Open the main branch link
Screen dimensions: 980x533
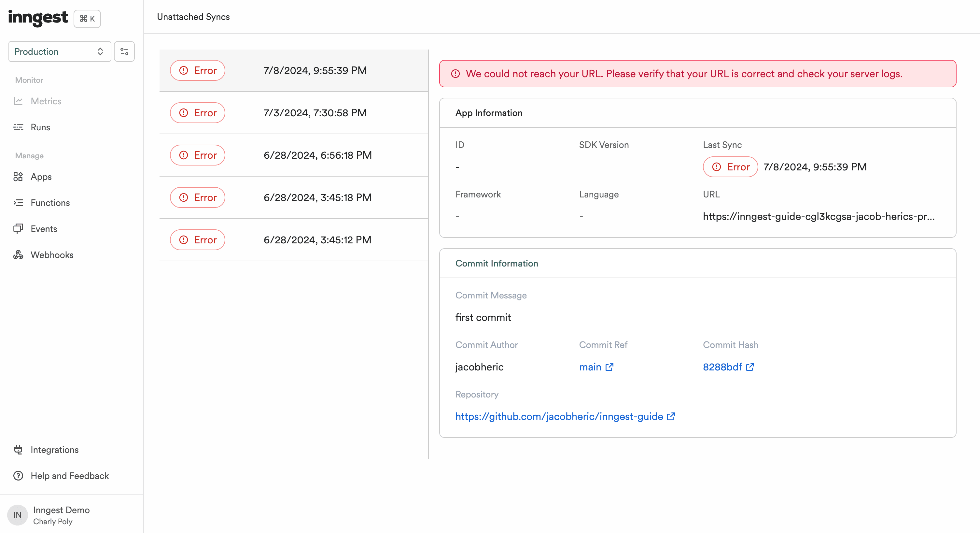point(589,367)
